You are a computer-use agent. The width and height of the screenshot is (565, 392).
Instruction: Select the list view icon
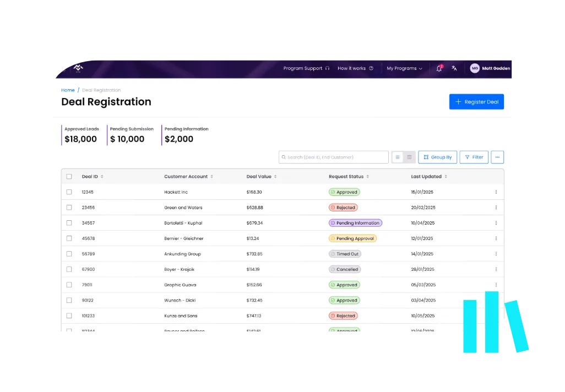point(397,157)
